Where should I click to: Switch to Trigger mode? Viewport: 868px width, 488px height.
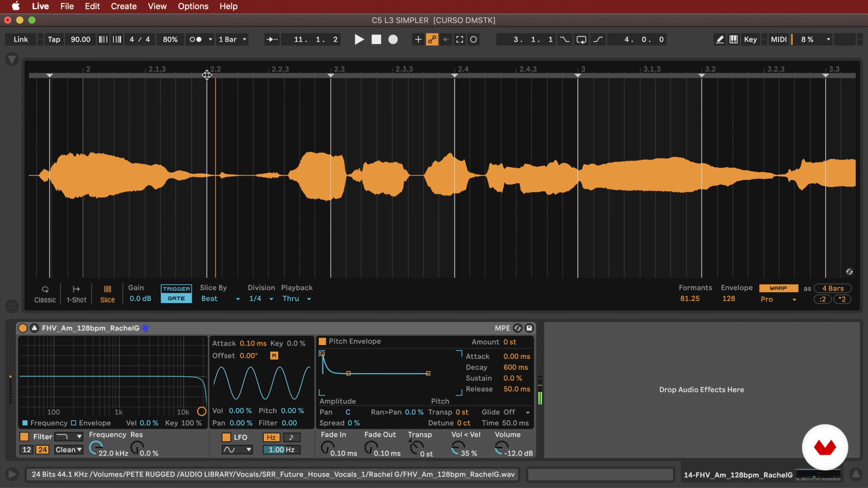tap(176, 289)
